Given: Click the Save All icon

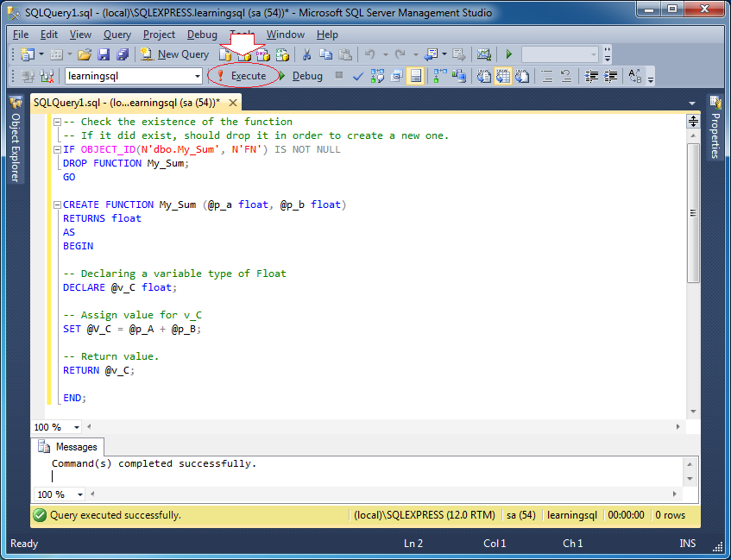Looking at the screenshot, I should tap(123, 54).
